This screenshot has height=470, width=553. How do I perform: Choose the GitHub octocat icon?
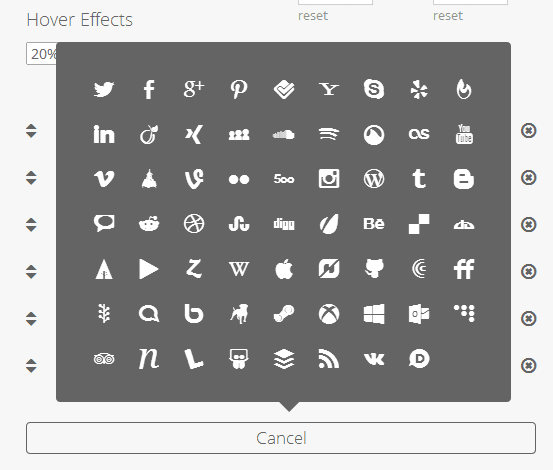(x=374, y=269)
